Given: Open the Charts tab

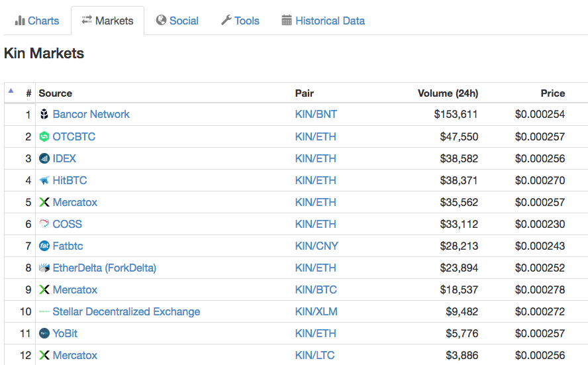Looking at the screenshot, I should [x=37, y=21].
